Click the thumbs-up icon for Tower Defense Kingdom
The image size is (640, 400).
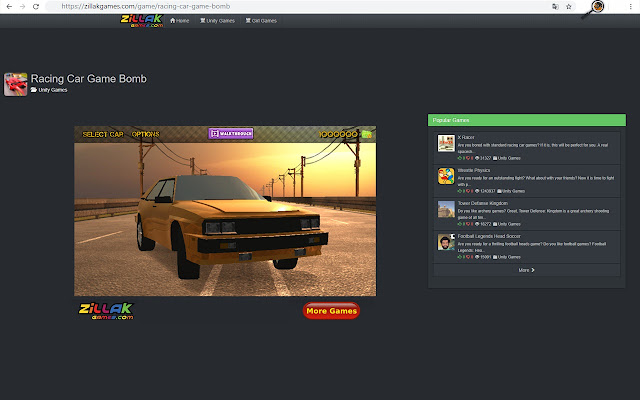(460, 224)
